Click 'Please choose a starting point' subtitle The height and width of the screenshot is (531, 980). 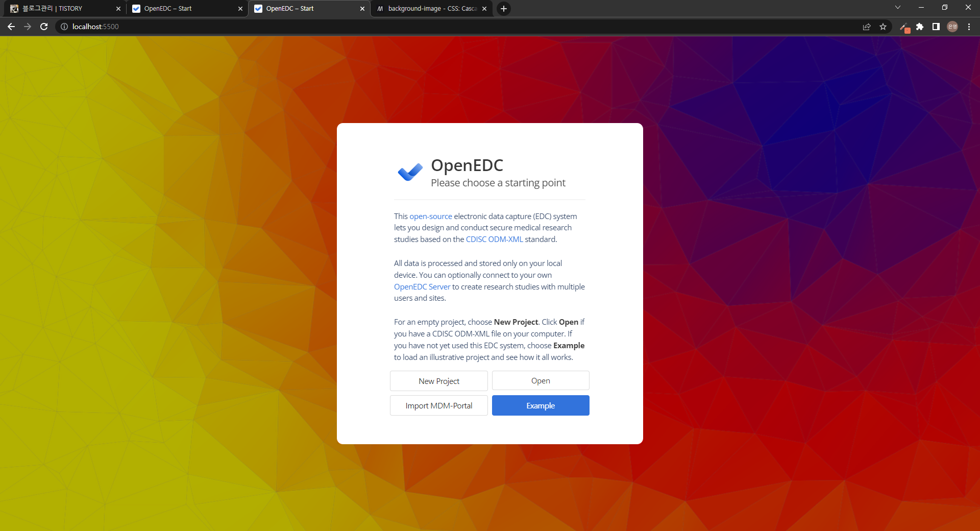pyautogui.click(x=498, y=183)
